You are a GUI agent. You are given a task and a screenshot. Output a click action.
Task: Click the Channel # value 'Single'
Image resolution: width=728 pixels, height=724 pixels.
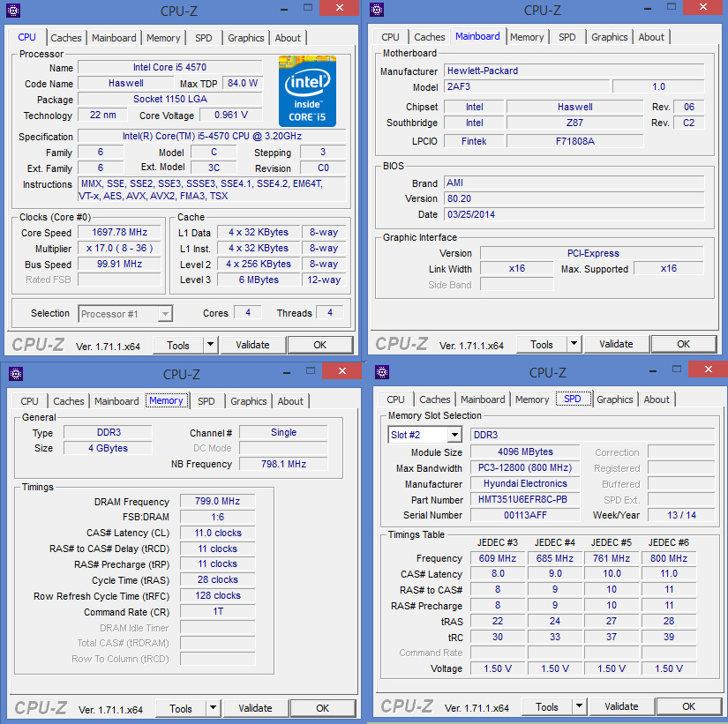tap(283, 432)
